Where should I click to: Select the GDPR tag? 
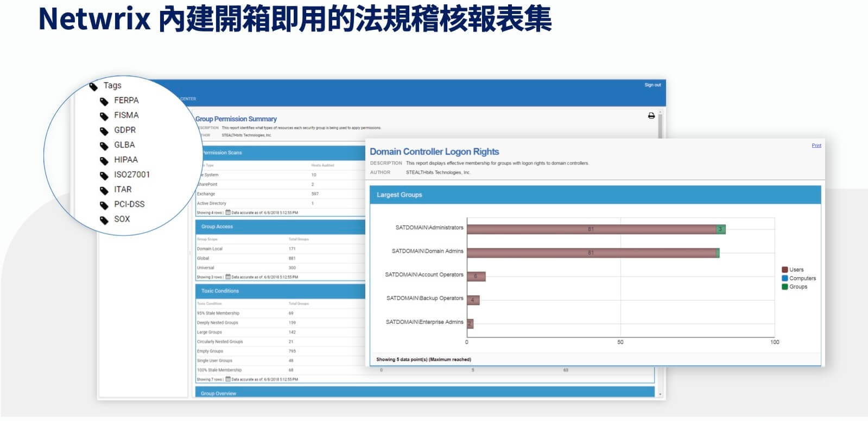125,130
